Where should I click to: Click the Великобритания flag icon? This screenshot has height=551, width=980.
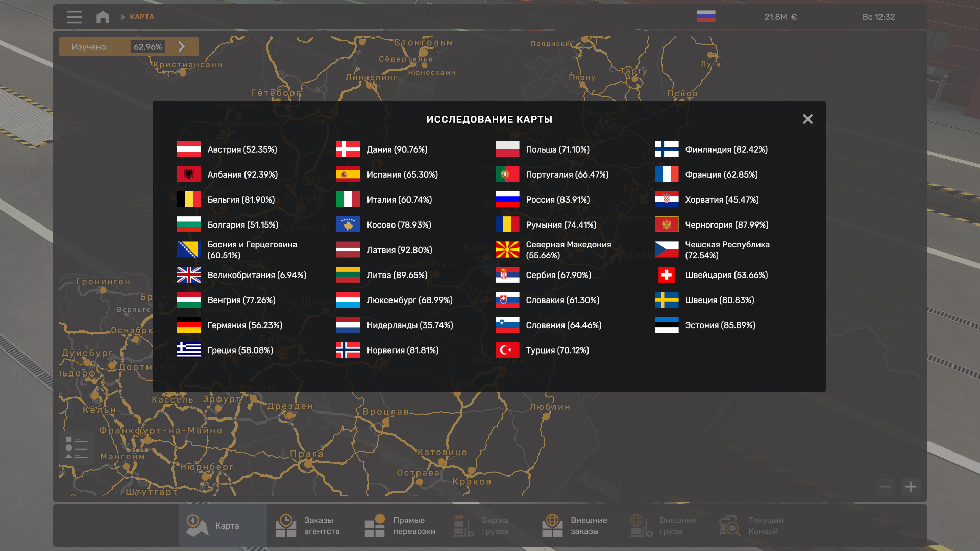(x=189, y=275)
